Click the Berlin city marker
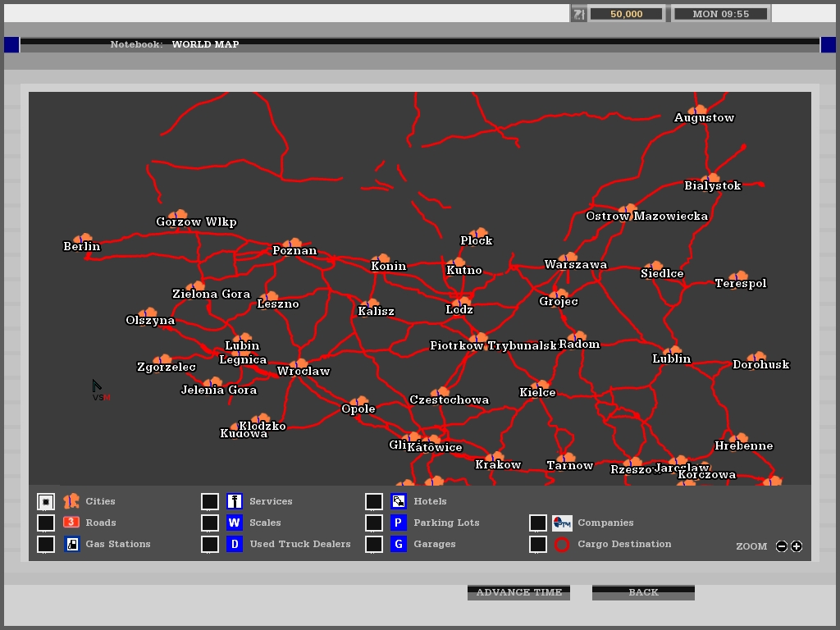 pos(82,240)
